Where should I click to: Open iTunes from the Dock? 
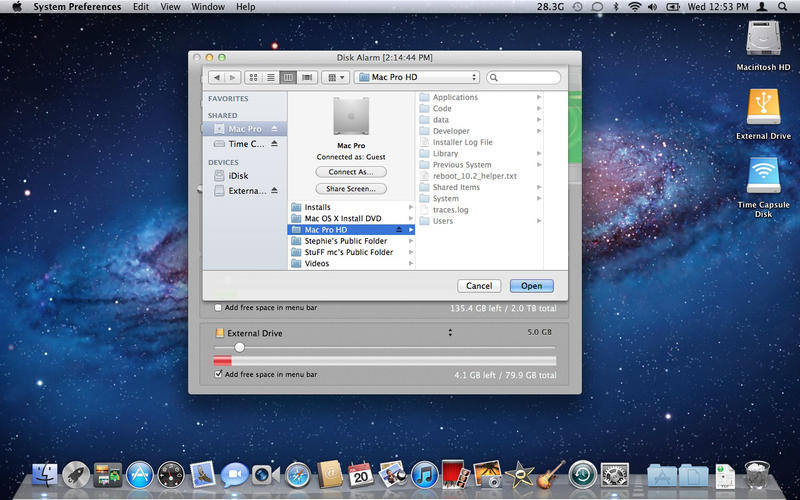[424, 475]
